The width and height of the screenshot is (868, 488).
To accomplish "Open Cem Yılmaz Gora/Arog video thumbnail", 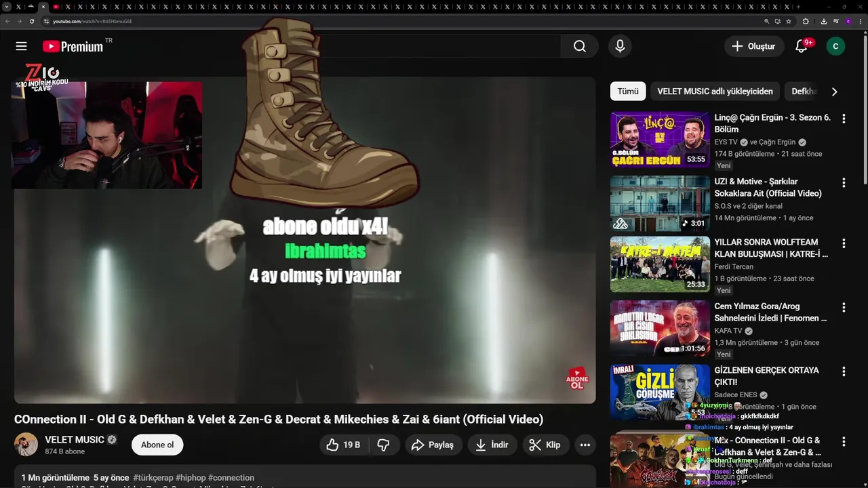I will tap(660, 328).
